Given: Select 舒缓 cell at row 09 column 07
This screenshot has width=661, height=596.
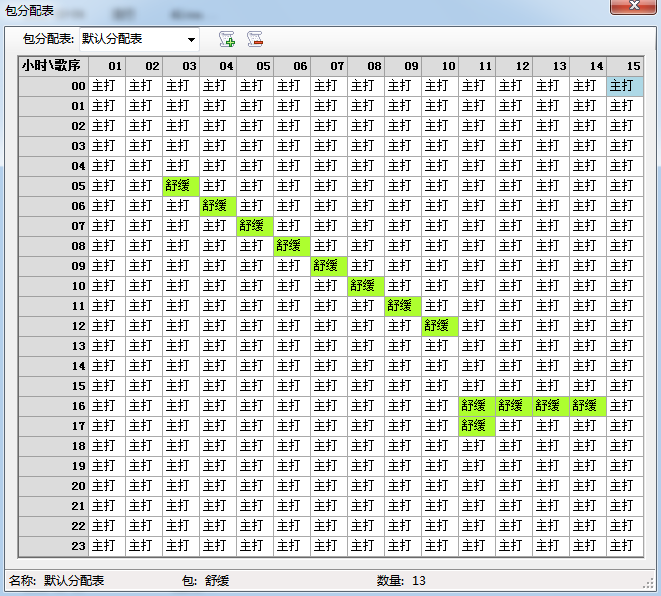Looking at the screenshot, I should pos(329,266).
